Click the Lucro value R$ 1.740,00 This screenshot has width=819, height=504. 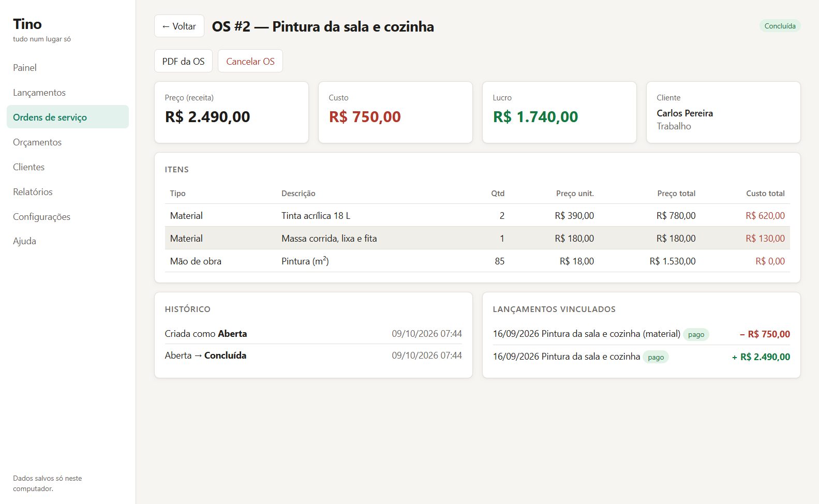pos(535,117)
